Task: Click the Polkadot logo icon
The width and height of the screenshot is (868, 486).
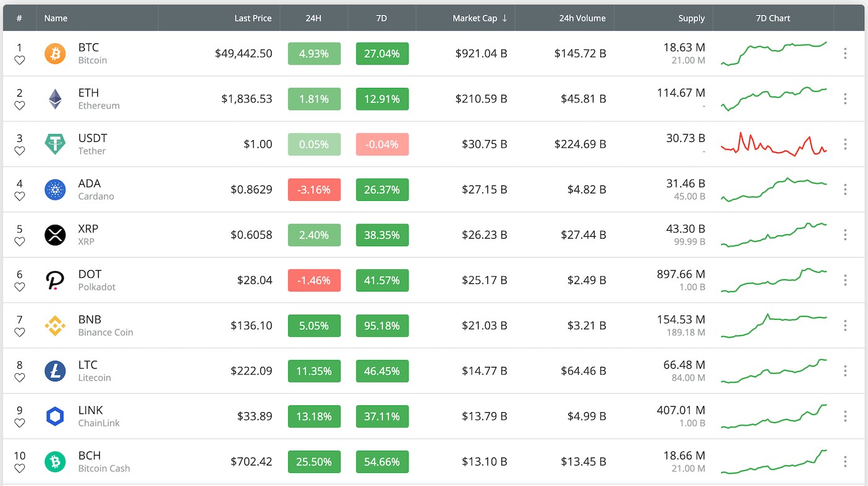Action: click(x=55, y=280)
